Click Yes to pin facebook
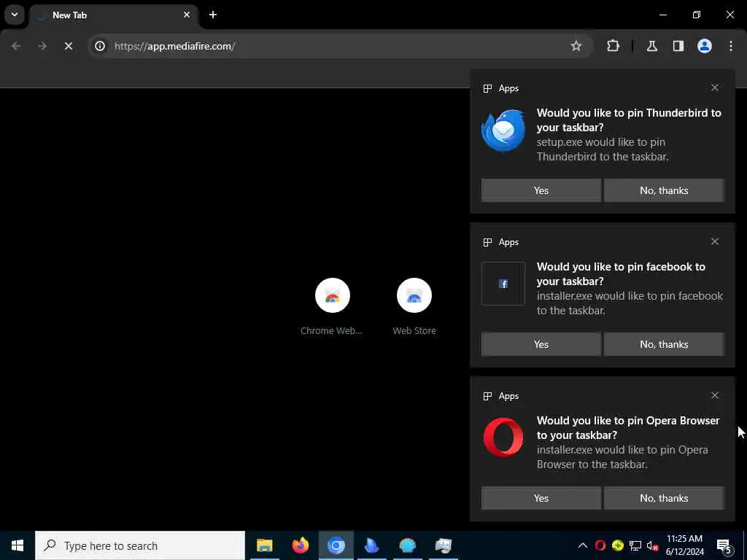This screenshot has width=747, height=560. [x=541, y=344]
